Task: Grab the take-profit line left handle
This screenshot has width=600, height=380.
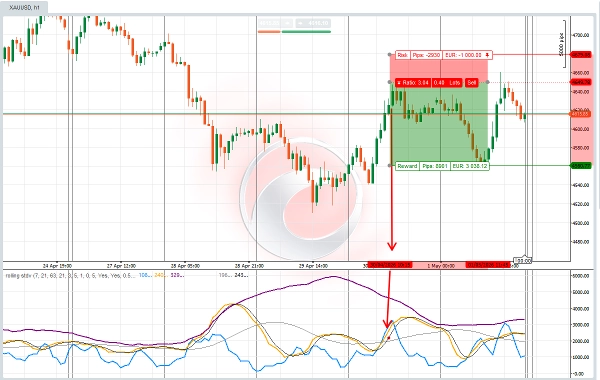Action: pos(390,166)
